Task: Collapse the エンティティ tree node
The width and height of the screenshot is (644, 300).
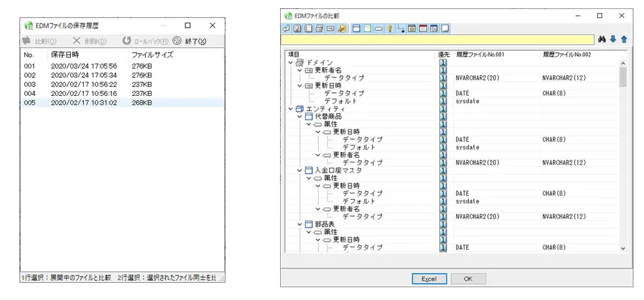Action: pos(291,109)
